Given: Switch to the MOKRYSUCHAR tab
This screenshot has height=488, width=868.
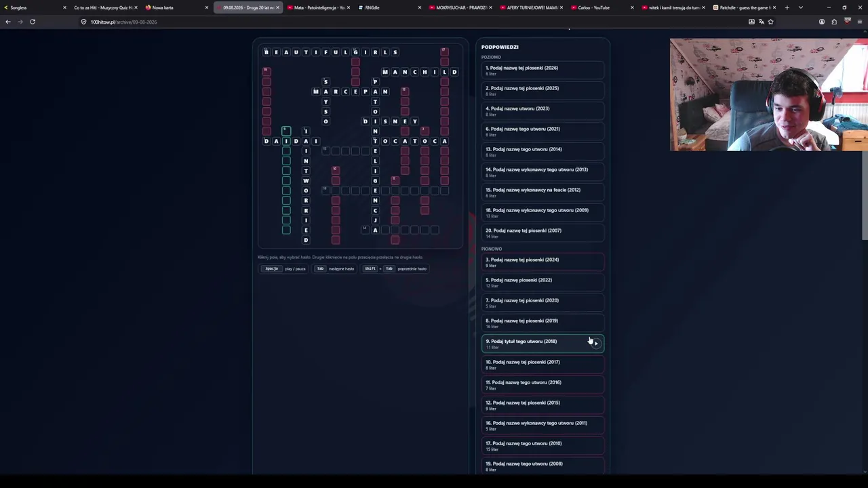Looking at the screenshot, I should point(461,7).
